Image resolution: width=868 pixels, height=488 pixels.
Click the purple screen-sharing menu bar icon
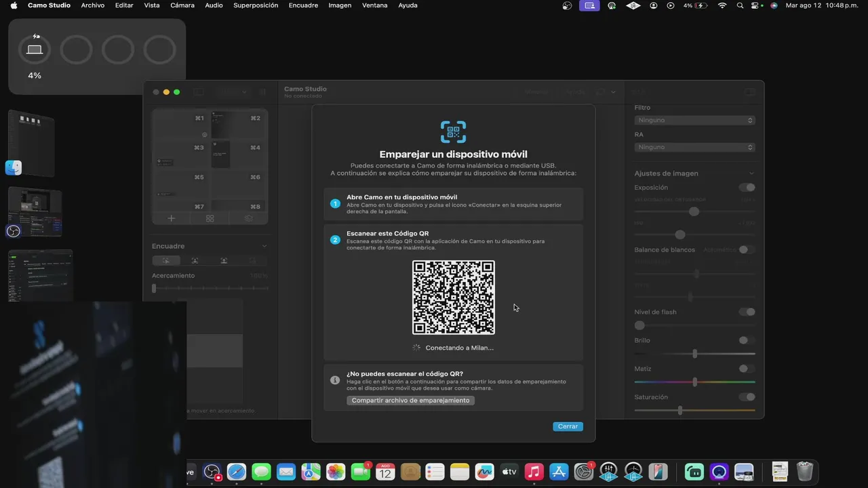coord(589,5)
